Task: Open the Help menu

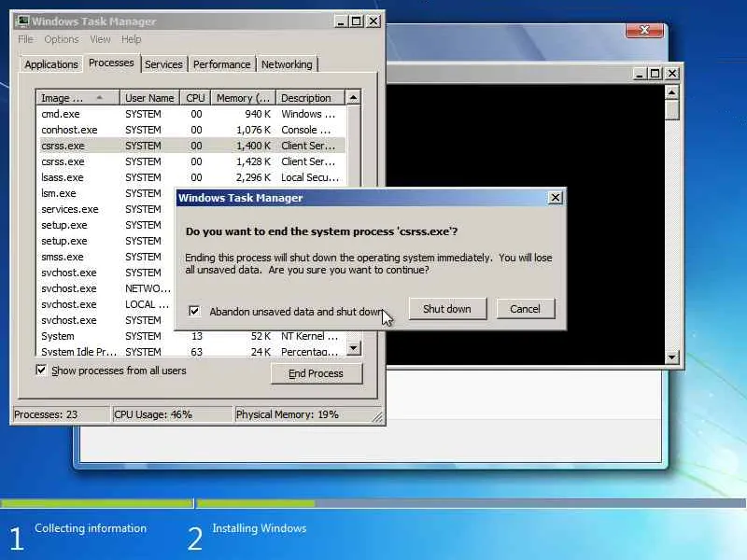Action: click(131, 39)
